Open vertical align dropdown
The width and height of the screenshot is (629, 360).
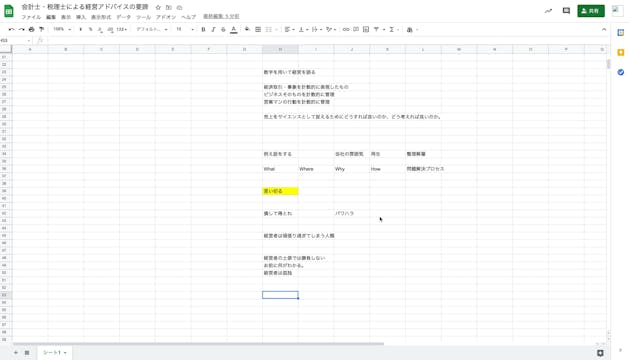303,29
